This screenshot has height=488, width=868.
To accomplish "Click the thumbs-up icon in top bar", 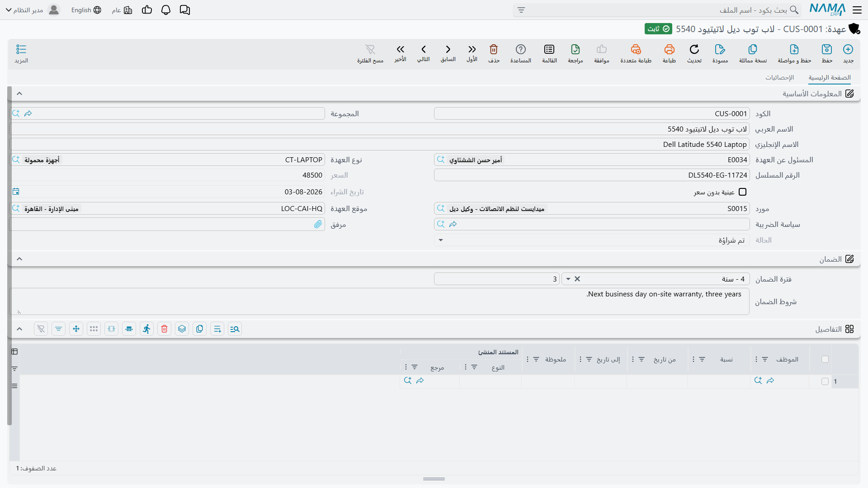I will tap(147, 10).
